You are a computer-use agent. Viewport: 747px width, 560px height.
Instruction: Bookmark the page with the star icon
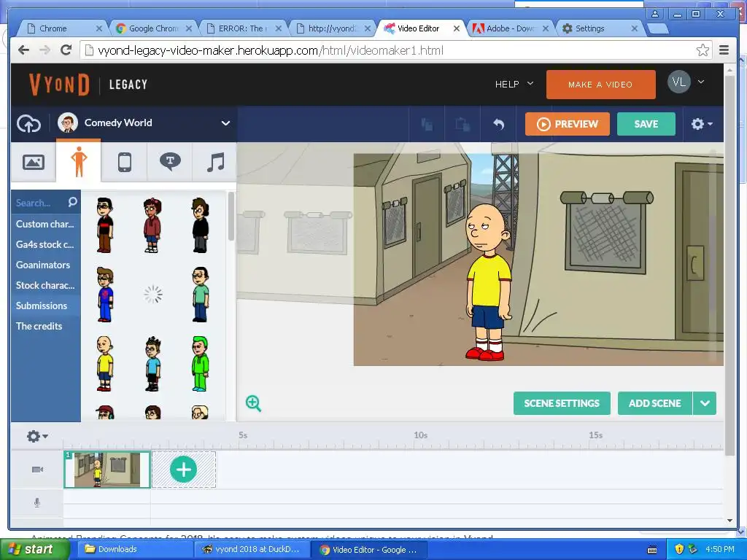[703, 50]
